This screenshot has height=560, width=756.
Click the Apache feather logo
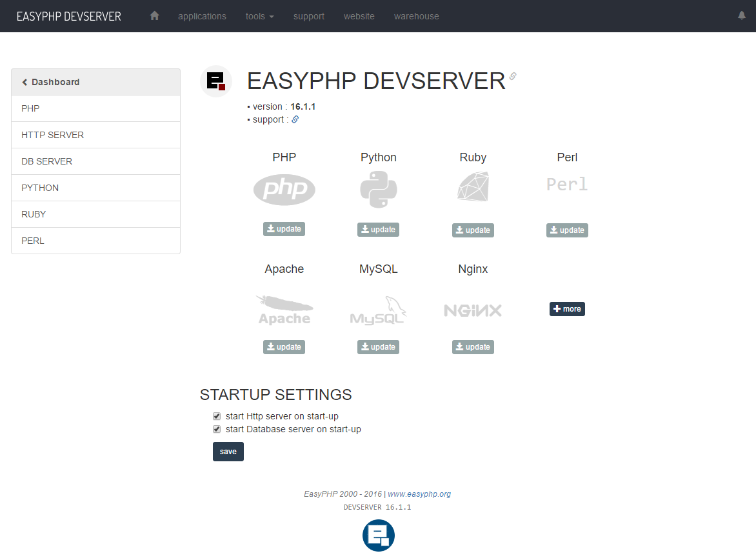pyautogui.click(x=284, y=309)
